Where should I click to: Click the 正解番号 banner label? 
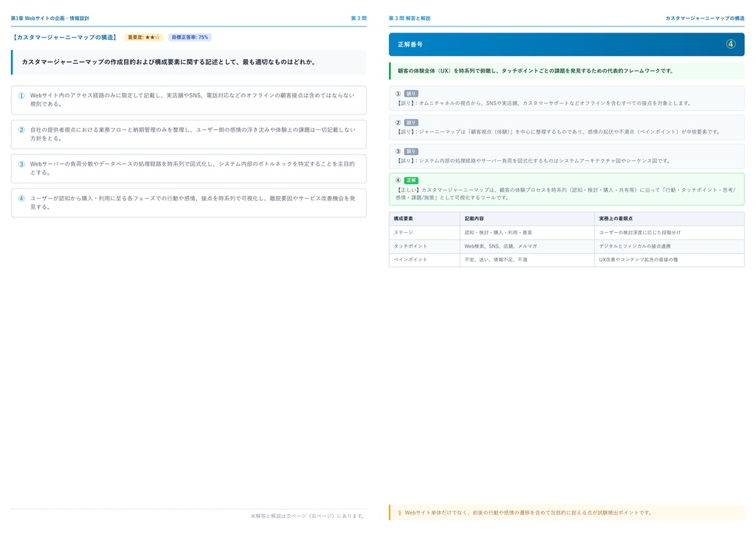tap(410, 44)
